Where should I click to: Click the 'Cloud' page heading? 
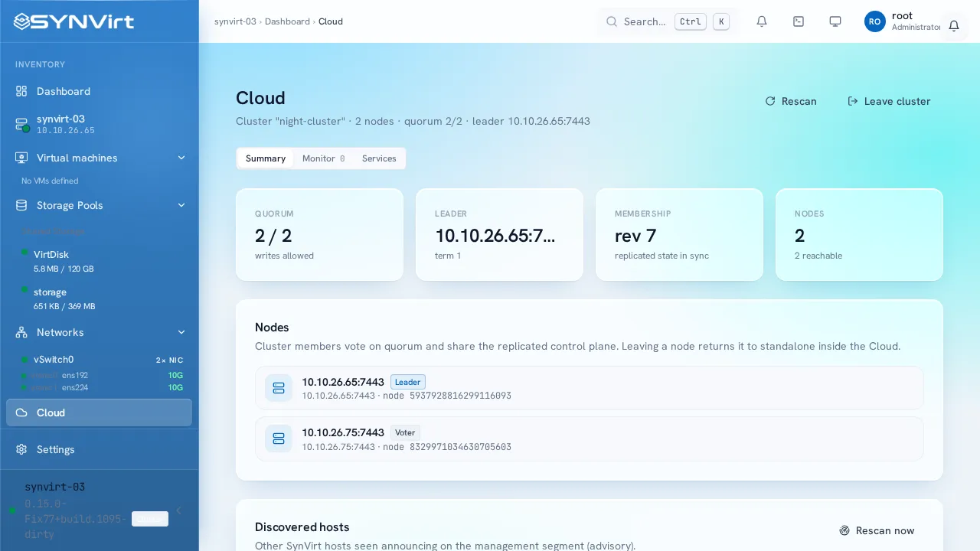tap(260, 98)
